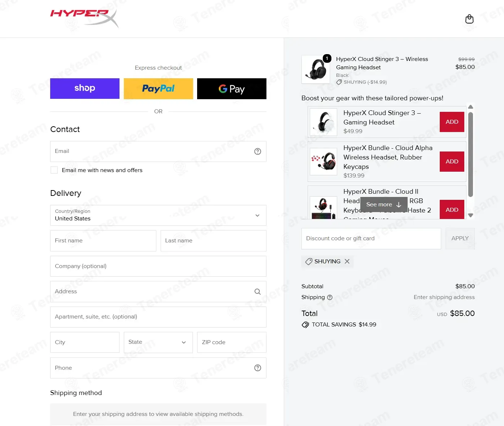
Task: Click the struck-through $99.99 original price
Action: (x=466, y=59)
